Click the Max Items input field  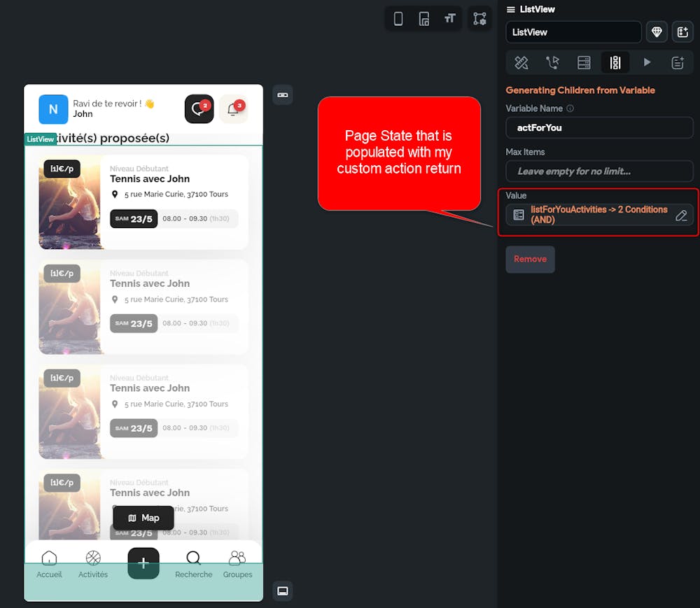(x=599, y=171)
